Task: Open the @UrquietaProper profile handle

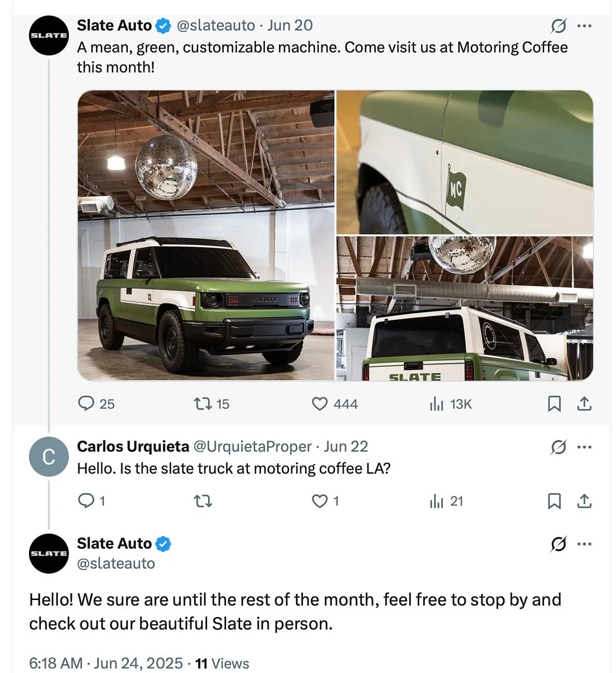Action: [x=252, y=446]
